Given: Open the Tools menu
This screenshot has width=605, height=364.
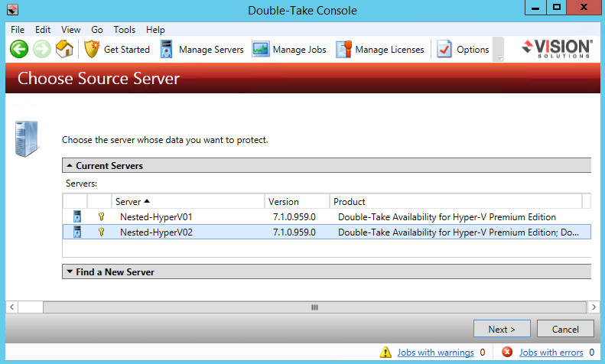Looking at the screenshot, I should click(124, 30).
